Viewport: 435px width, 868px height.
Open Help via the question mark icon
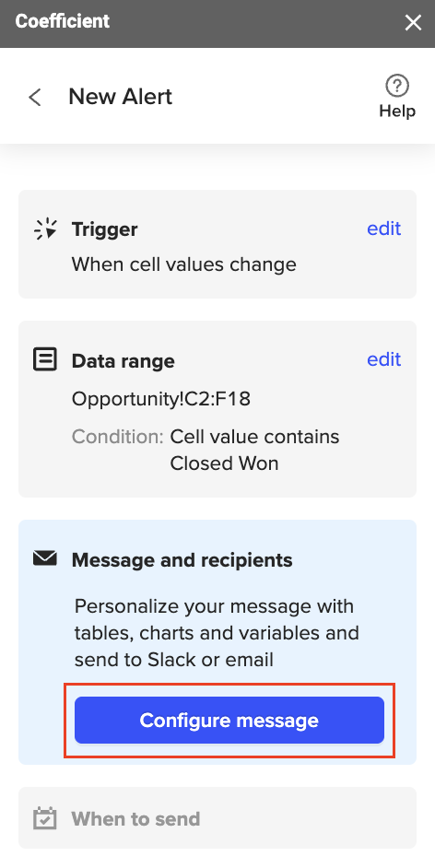(x=397, y=86)
